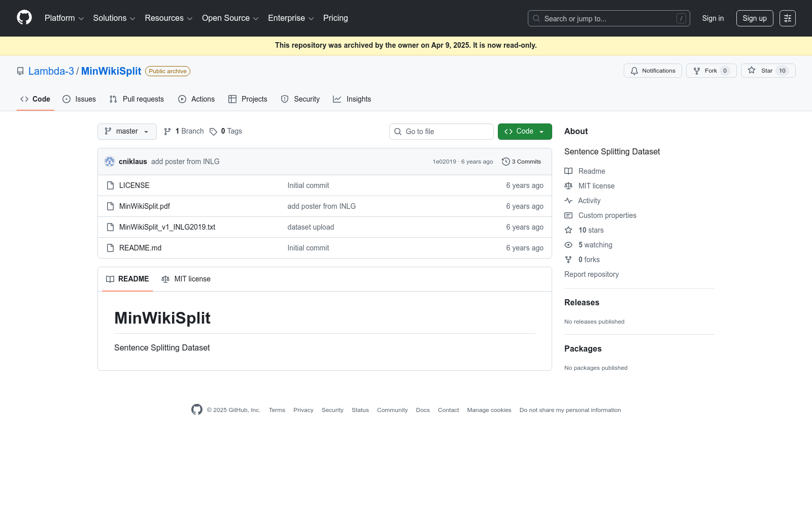Viewport: 812px width, 508px height.
Task: Open LICENSE row Initial commit message
Action: coord(308,185)
